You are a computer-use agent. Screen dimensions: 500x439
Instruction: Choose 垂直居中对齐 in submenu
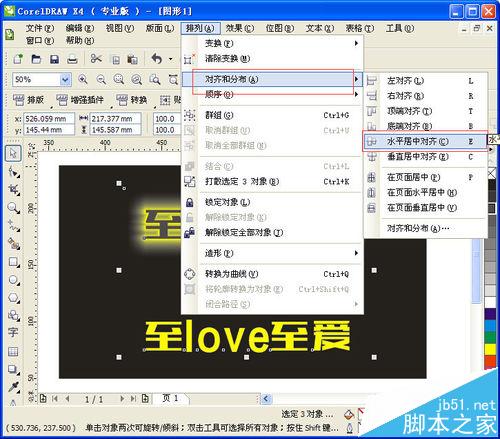point(425,157)
